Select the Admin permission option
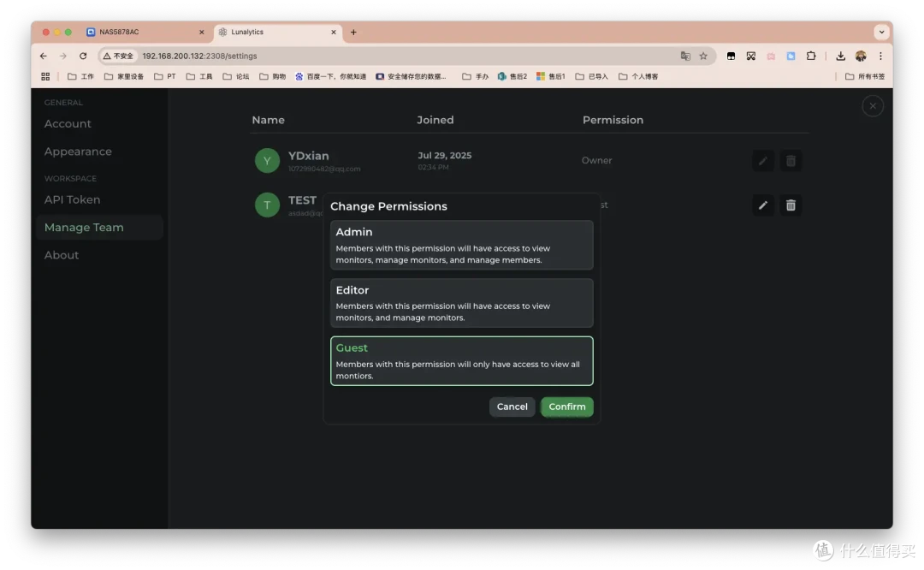 tap(461, 246)
